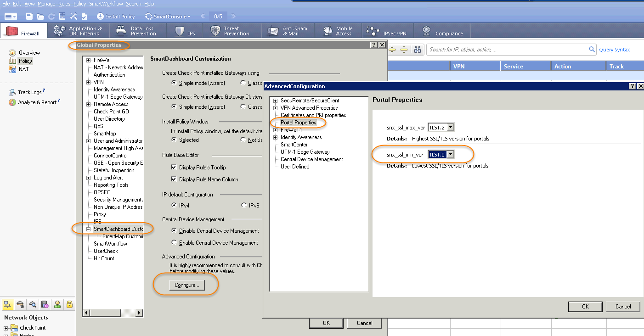
Task: Select the Resources magnifier tab icon
Action: [33, 304]
